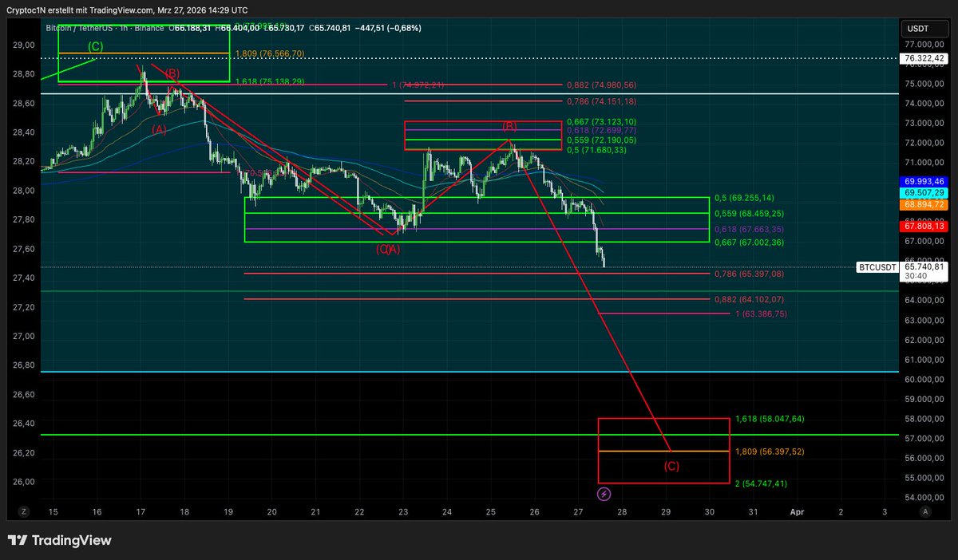Click date 15 on the time axis
Image resolution: width=958 pixels, height=560 pixels.
(53, 511)
